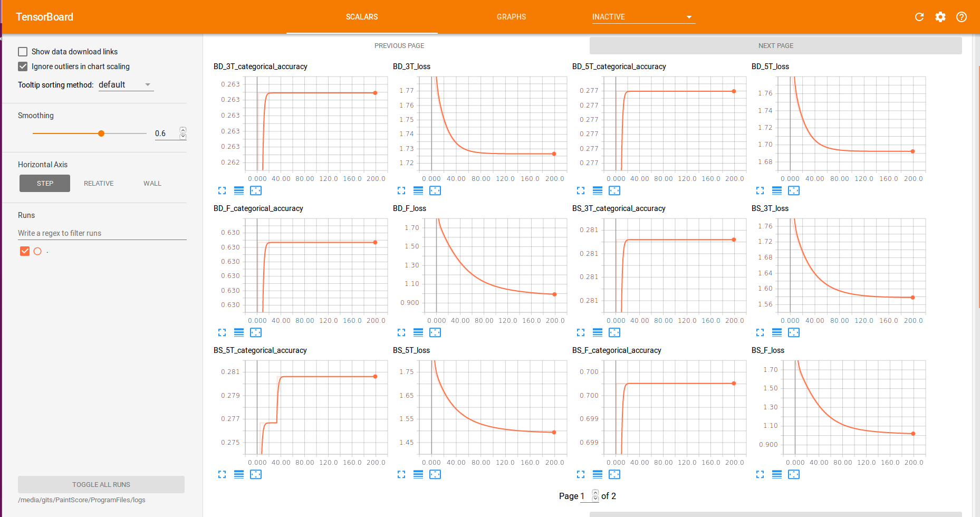This screenshot has width=980, height=517.
Task: Uncheck the '.' run checkbox
Action: click(25, 251)
